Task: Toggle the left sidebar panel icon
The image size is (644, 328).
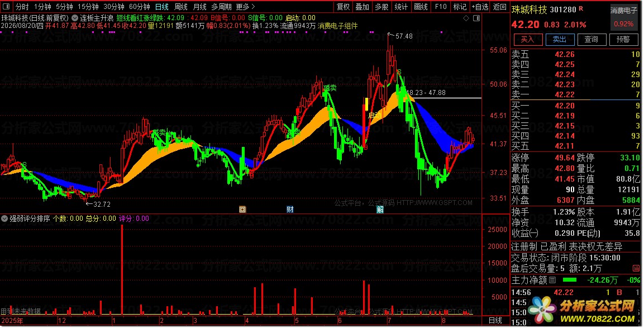Action: 6,7
